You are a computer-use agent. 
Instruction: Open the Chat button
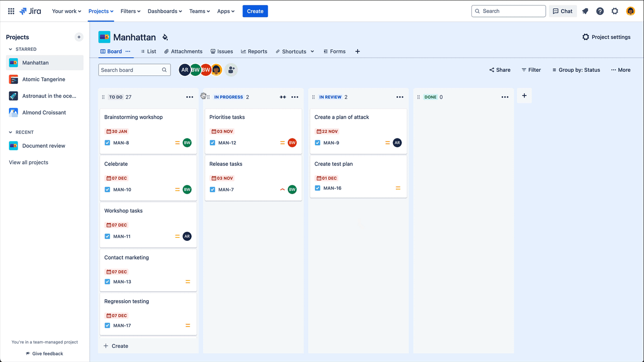click(x=562, y=11)
